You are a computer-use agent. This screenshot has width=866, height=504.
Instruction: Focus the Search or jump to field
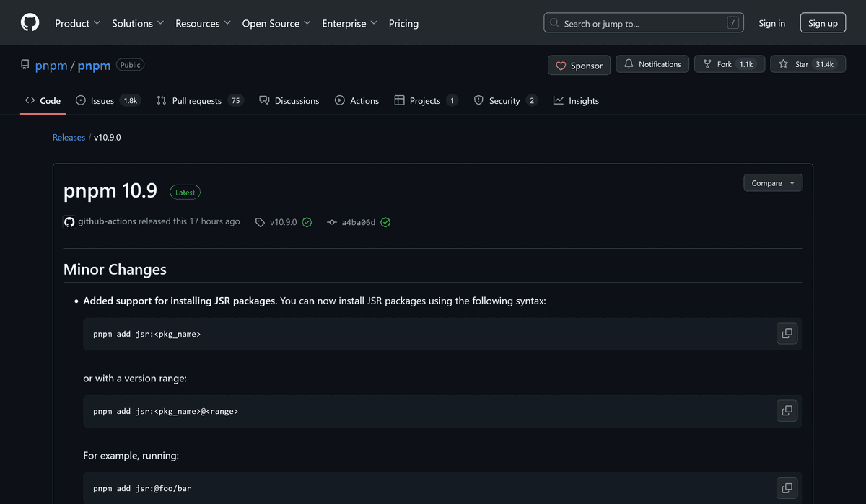644,23
